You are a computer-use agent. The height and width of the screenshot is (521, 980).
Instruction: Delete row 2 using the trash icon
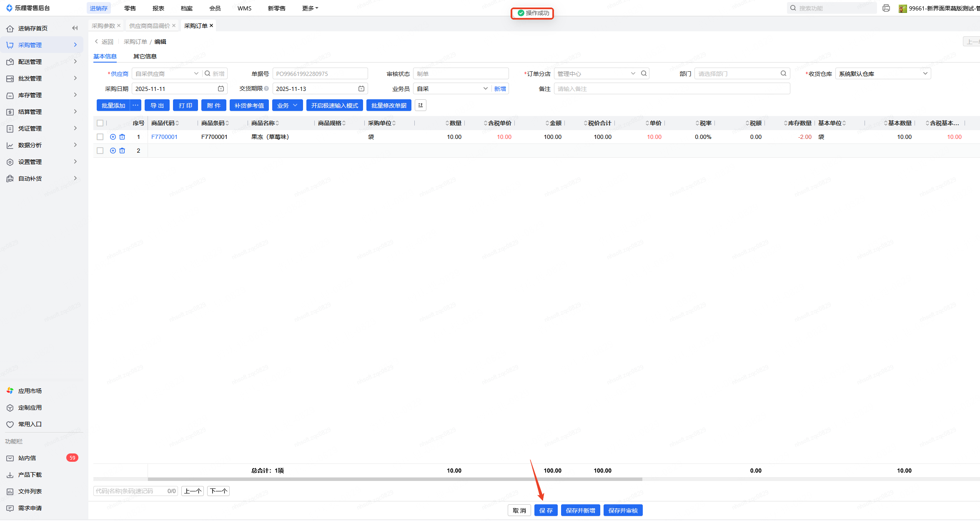tap(122, 151)
